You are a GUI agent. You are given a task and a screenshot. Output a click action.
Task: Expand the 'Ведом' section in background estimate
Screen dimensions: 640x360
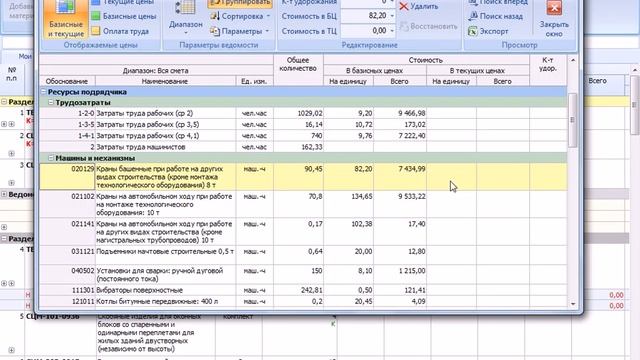[x=4, y=194]
